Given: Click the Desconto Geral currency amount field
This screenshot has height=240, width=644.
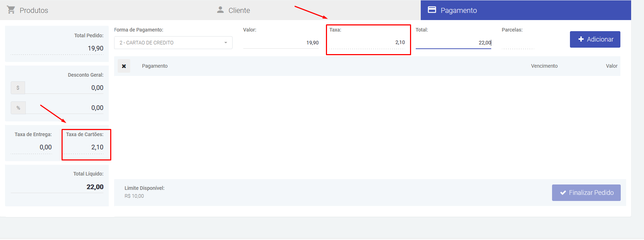Looking at the screenshot, I should (64, 88).
